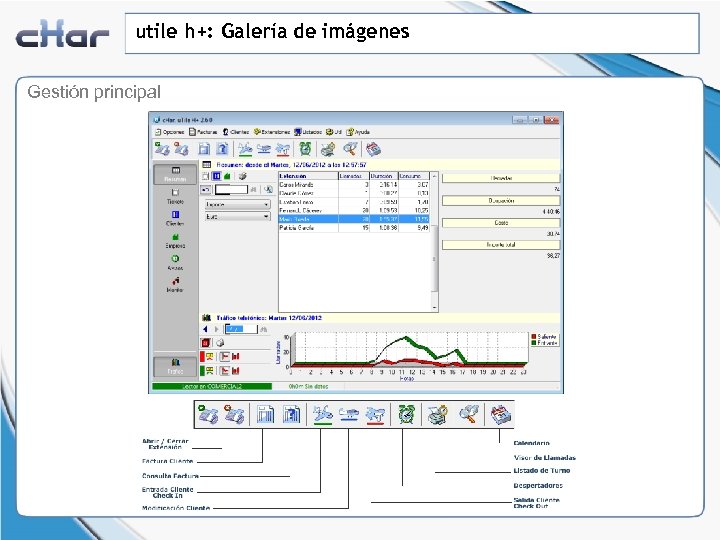
Task: Open the Opciones menu
Action: (169, 132)
